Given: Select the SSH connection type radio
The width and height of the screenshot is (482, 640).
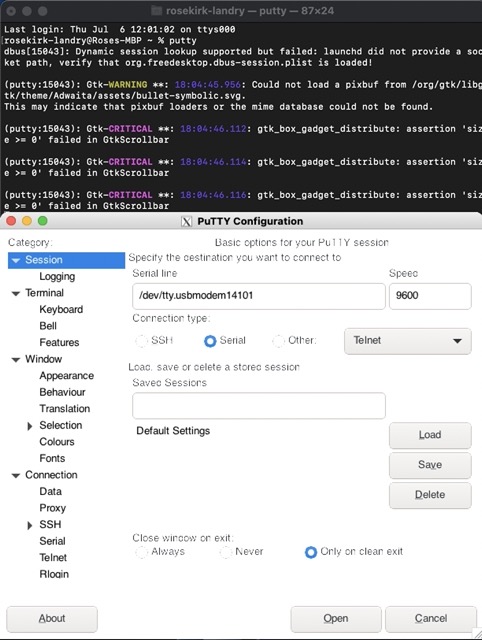Looking at the screenshot, I should click(x=141, y=340).
